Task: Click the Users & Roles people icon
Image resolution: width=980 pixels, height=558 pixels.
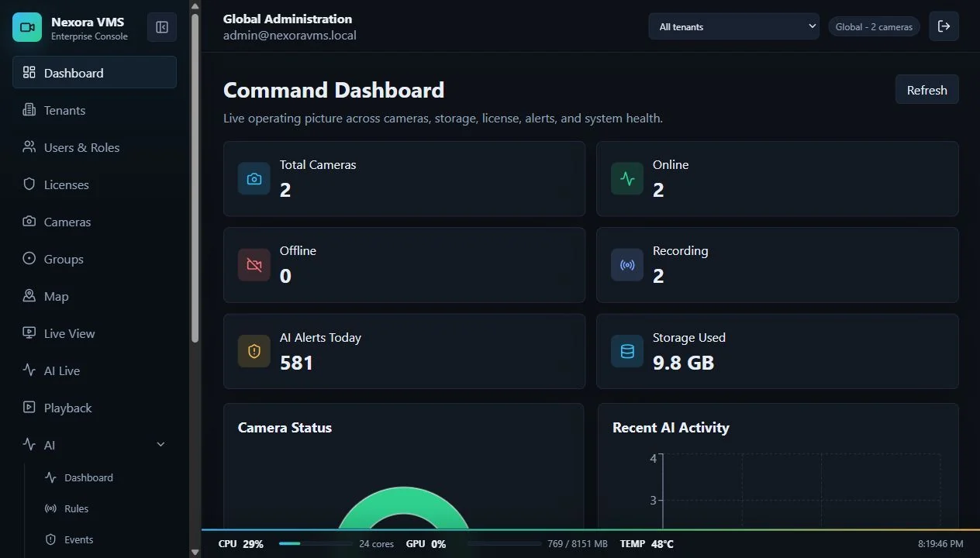Action: tap(29, 146)
